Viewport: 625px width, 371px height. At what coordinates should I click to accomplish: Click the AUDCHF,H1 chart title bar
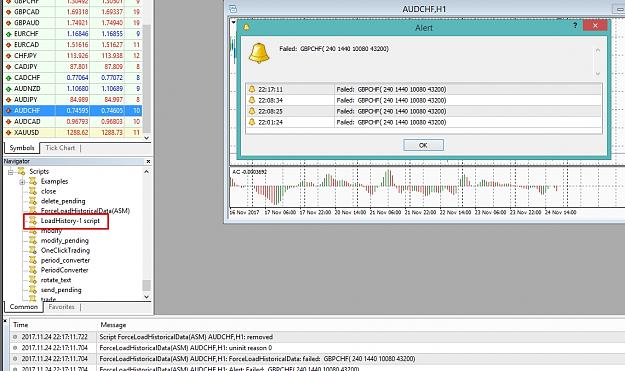pyautogui.click(x=424, y=9)
